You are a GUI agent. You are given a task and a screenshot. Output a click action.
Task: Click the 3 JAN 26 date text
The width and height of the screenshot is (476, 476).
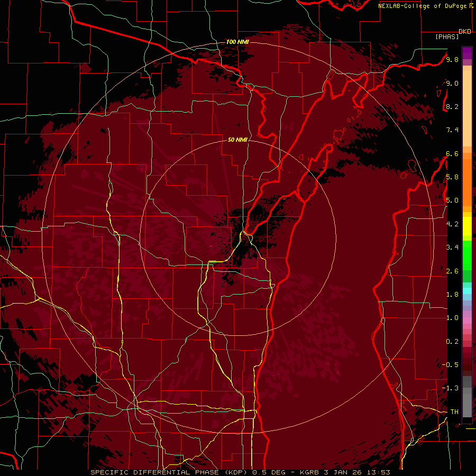(344, 472)
